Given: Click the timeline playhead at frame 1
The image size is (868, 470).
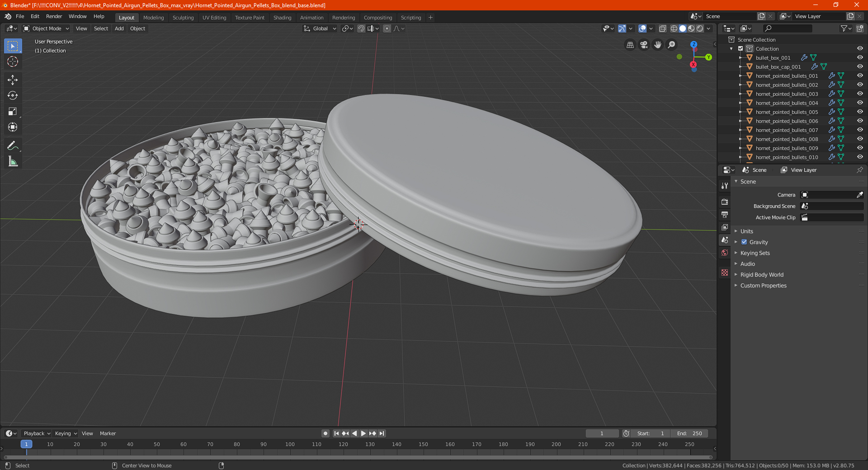Looking at the screenshot, I should pyautogui.click(x=26, y=444).
